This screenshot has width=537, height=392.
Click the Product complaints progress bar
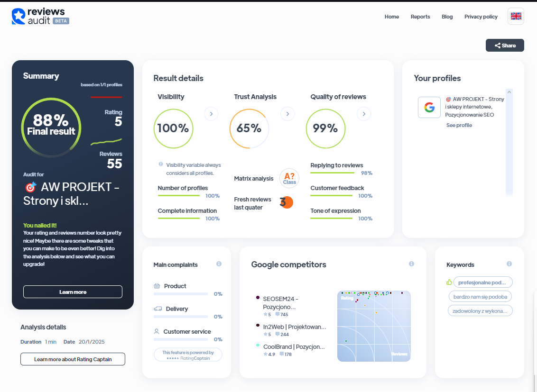tap(181, 294)
